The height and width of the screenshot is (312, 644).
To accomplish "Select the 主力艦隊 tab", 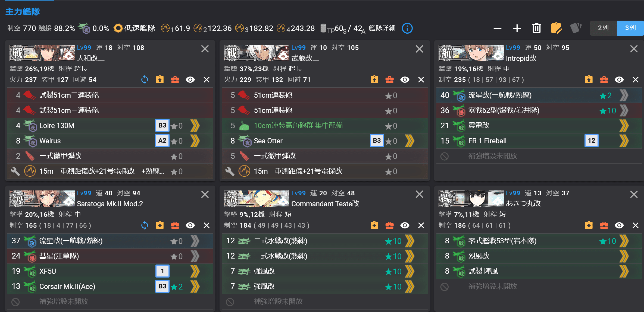I will point(23,11).
